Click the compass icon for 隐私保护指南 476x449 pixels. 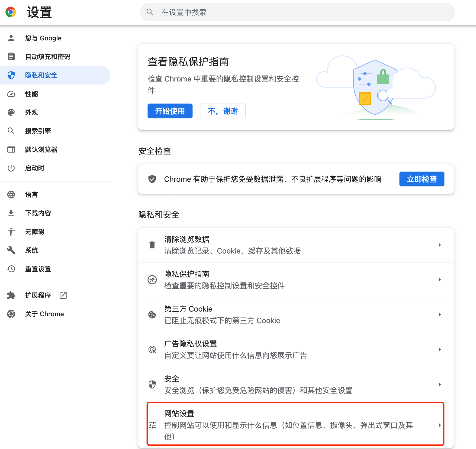coord(152,280)
